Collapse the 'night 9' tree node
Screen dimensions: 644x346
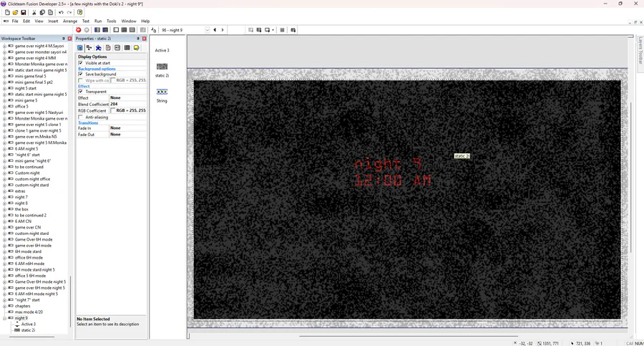pos(4,318)
